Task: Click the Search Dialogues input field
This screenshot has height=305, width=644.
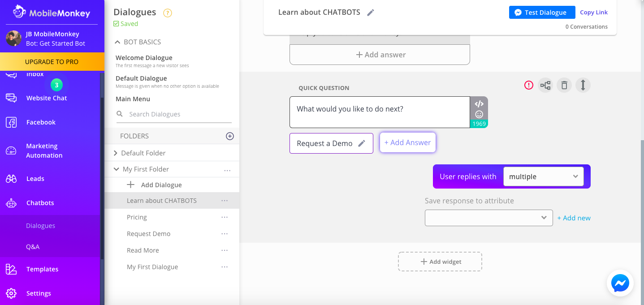Action: (175, 114)
